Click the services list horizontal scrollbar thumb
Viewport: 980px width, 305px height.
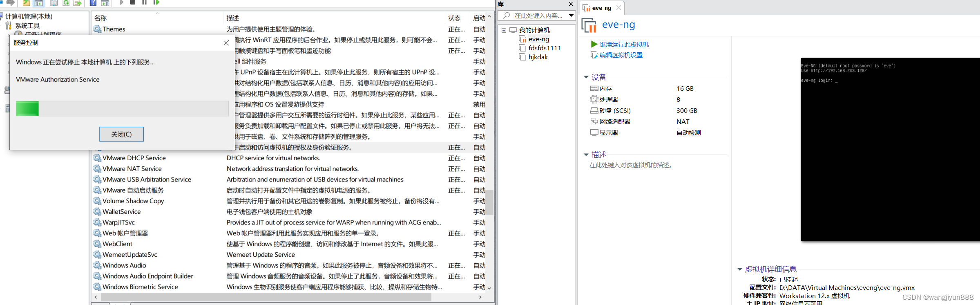(x=266, y=297)
